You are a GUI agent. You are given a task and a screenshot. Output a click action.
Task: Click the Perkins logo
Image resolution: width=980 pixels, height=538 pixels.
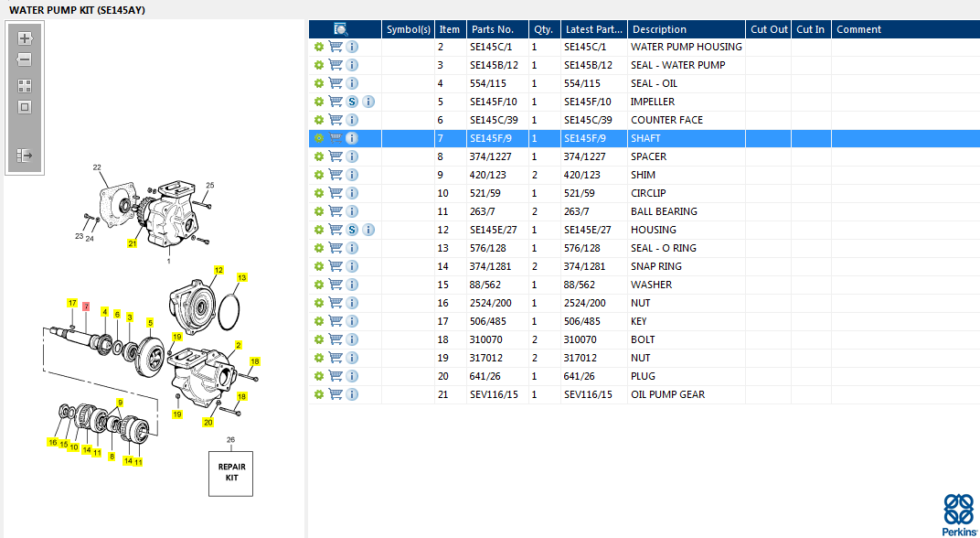pyautogui.click(x=959, y=513)
